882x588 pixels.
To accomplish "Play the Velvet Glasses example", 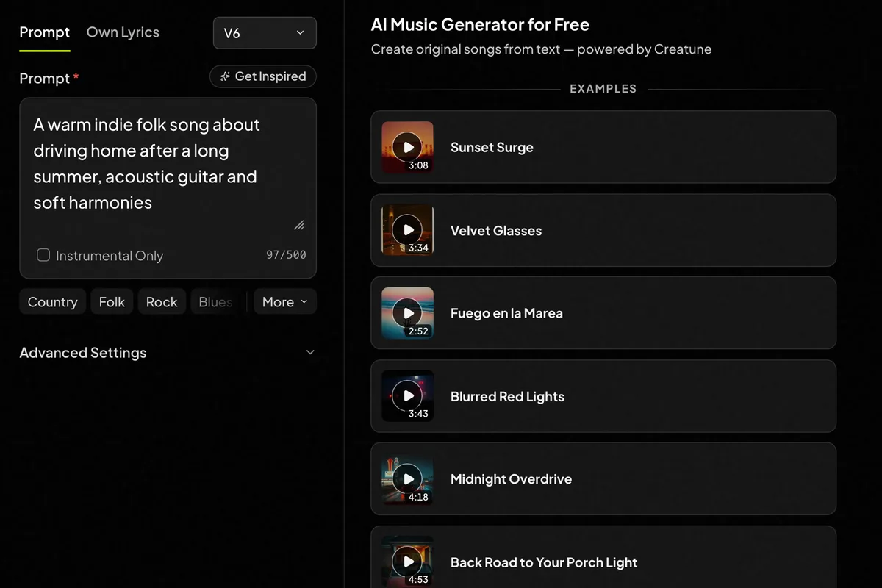I will (x=407, y=230).
